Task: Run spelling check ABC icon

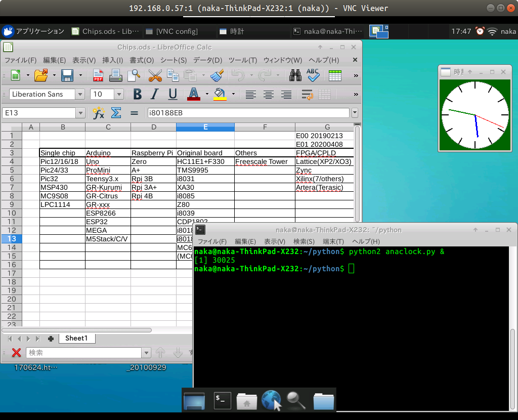Action: tap(313, 75)
